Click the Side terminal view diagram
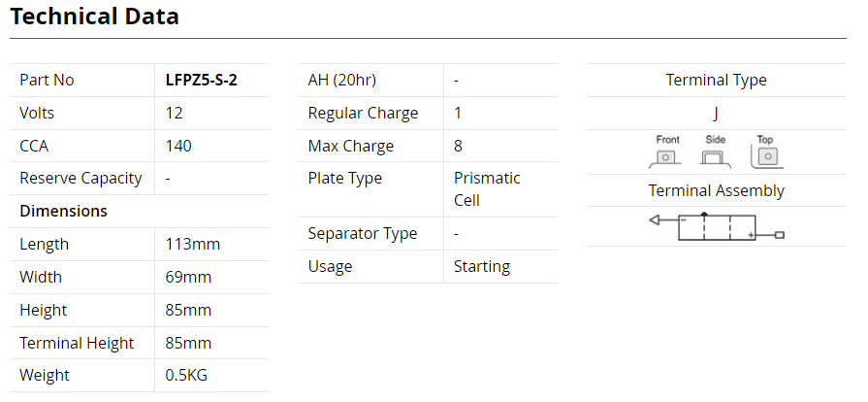The height and width of the screenshot is (402, 868). coord(716,152)
